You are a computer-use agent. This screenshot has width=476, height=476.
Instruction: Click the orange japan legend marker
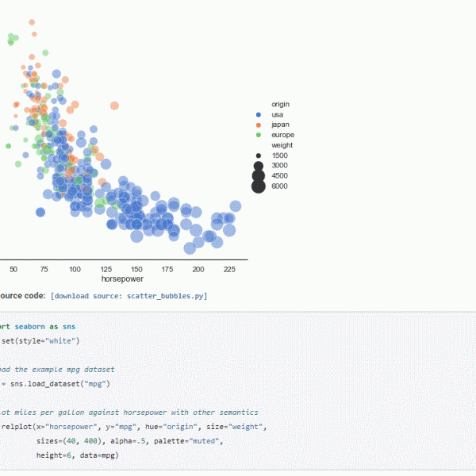point(259,125)
